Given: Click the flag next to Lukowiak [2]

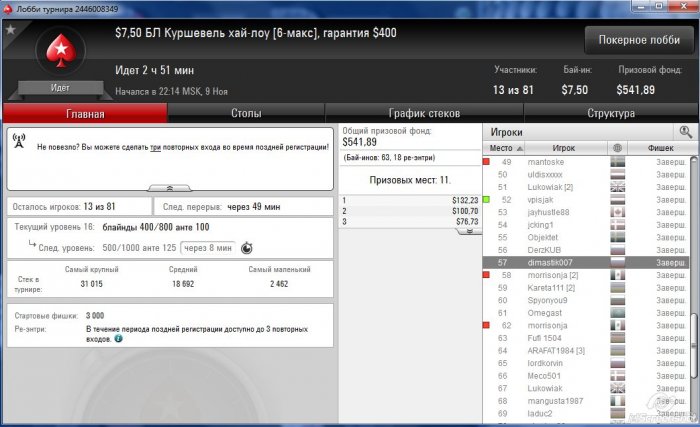Looking at the screenshot, I should [618, 187].
